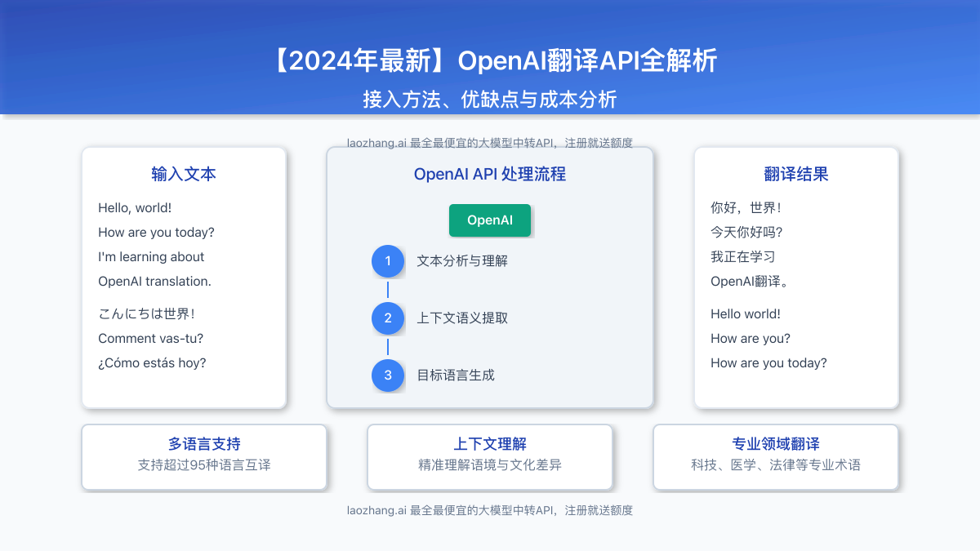Click the description 支持超过95种语言互译
Viewport: 980px width, 551px height.
[204, 465]
